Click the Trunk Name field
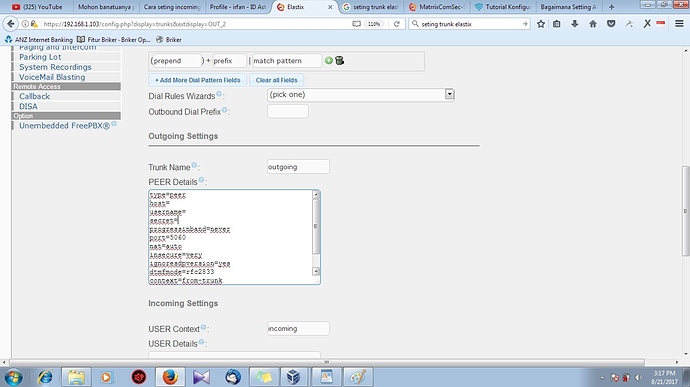 (298, 167)
